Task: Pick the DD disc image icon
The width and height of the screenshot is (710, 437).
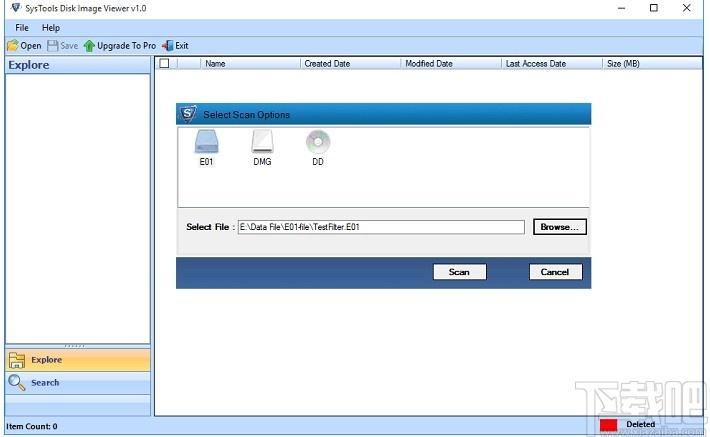Action: click(x=318, y=143)
